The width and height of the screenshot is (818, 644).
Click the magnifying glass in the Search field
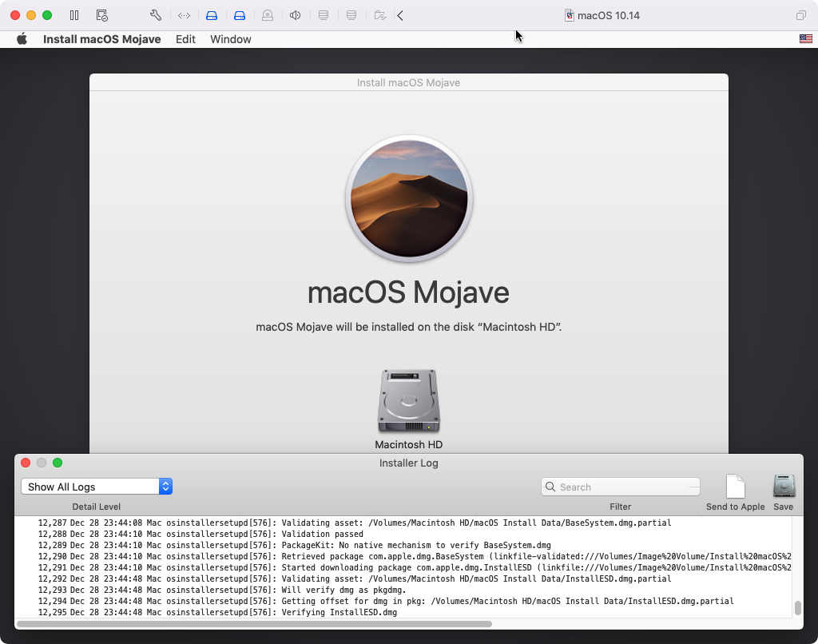tap(550, 487)
